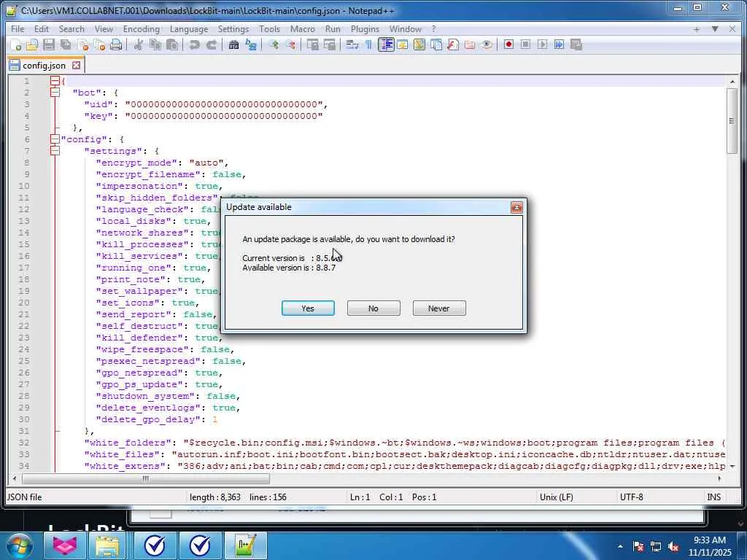Click No in Update available dialog
Screen dimensions: 747x560
(x=373, y=308)
